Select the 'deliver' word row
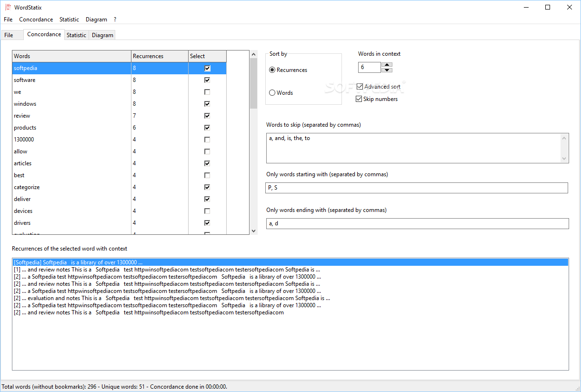The image size is (581, 392). [119, 199]
